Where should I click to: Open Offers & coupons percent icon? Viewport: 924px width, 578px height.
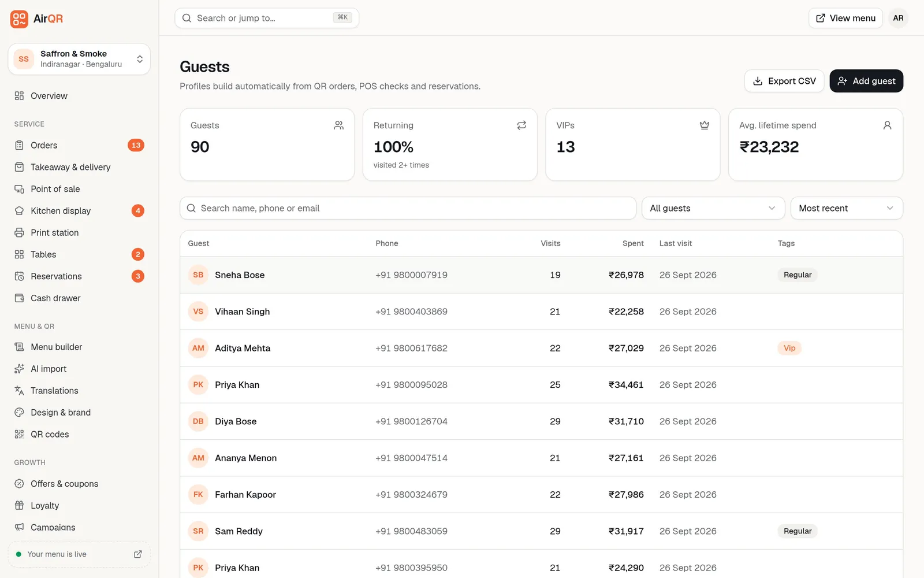tap(19, 484)
